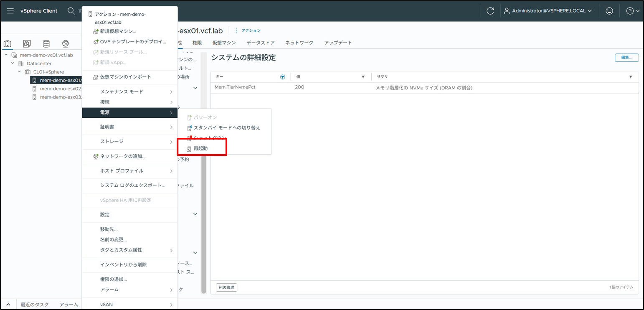Toggle the filter on the サマリ column

point(631,76)
